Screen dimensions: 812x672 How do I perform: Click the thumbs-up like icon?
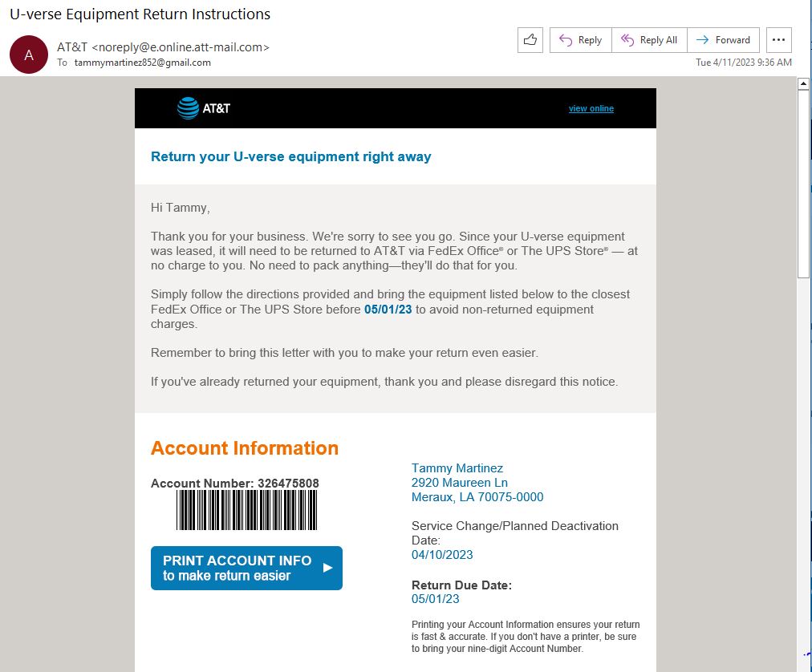click(530, 40)
